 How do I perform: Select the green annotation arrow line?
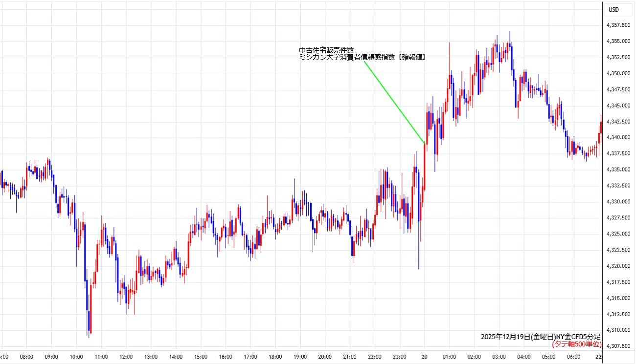394,102
